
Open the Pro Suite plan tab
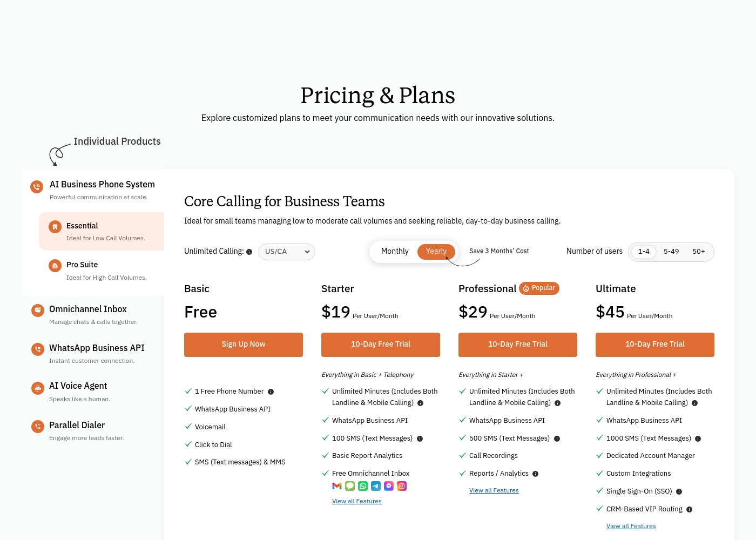102,271
